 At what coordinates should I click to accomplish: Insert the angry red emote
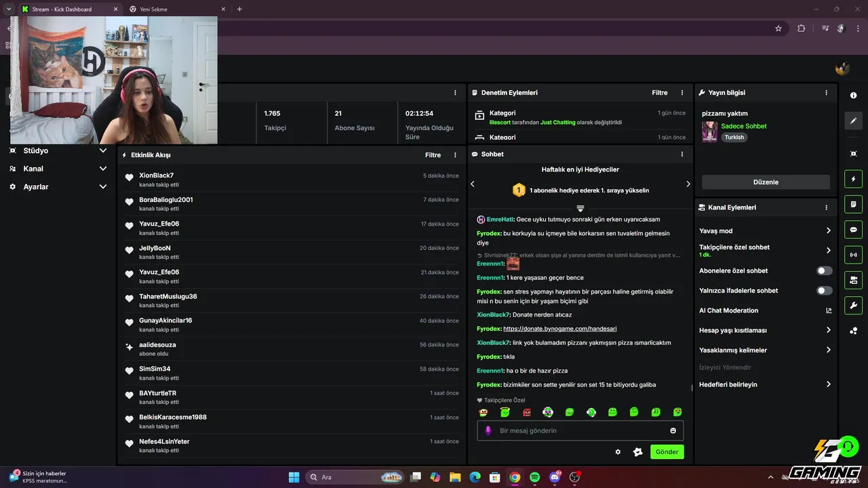point(527,412)
